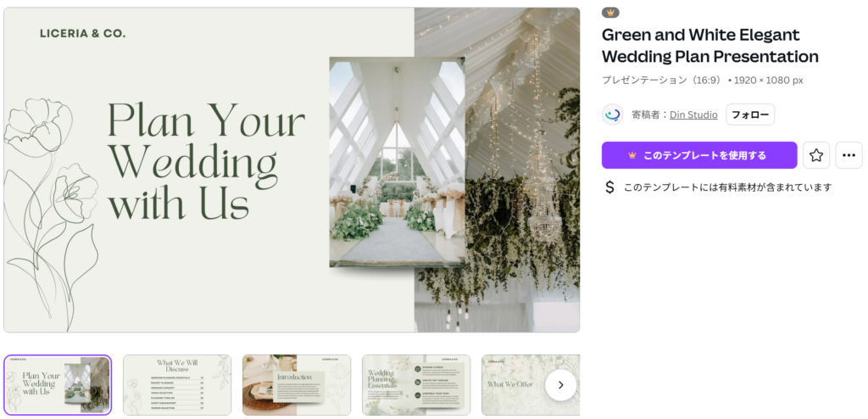The height and width of the screenshot is (419, 868).
Task: Select the What We Will Discuss thumbnail
Action: point(177,385)
